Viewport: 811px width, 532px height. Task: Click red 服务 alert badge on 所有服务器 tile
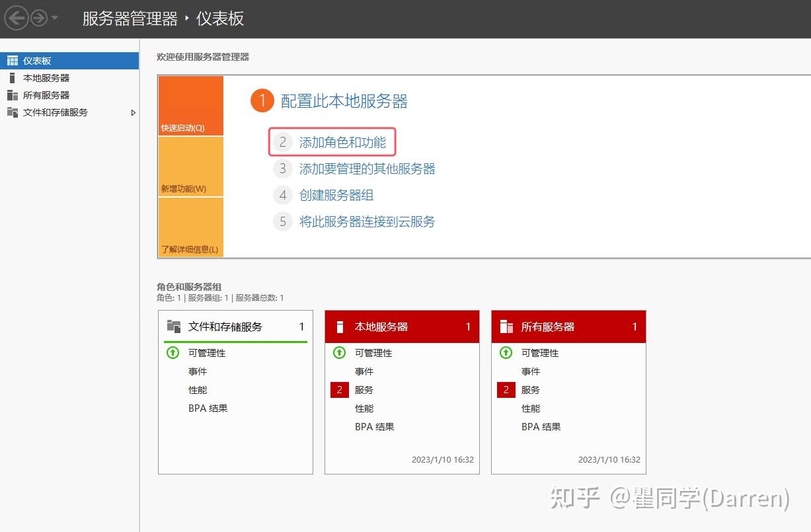click(506, 389)
